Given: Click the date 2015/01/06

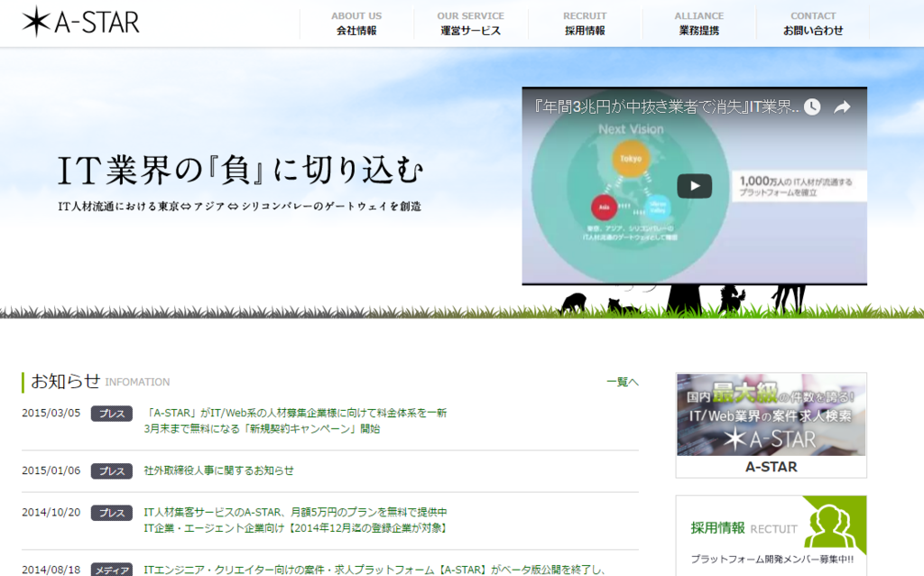Looking at the screenshot, I should pyautogui.click(x=51, y=470).
